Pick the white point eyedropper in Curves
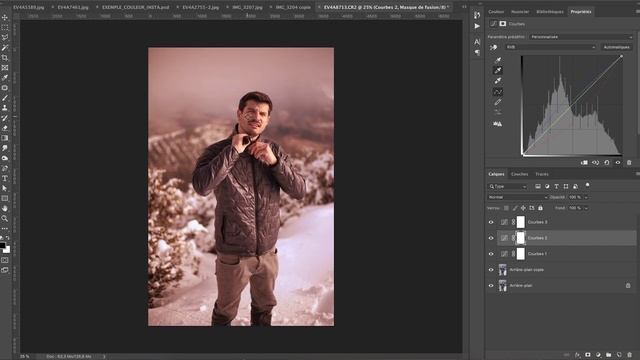This screenshot has height=360, width=640. 498,81
